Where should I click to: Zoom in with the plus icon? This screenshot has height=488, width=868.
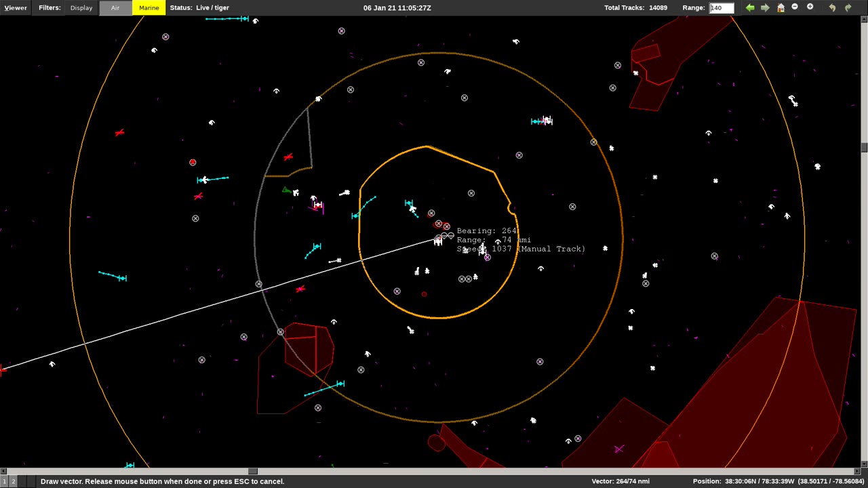810,7
